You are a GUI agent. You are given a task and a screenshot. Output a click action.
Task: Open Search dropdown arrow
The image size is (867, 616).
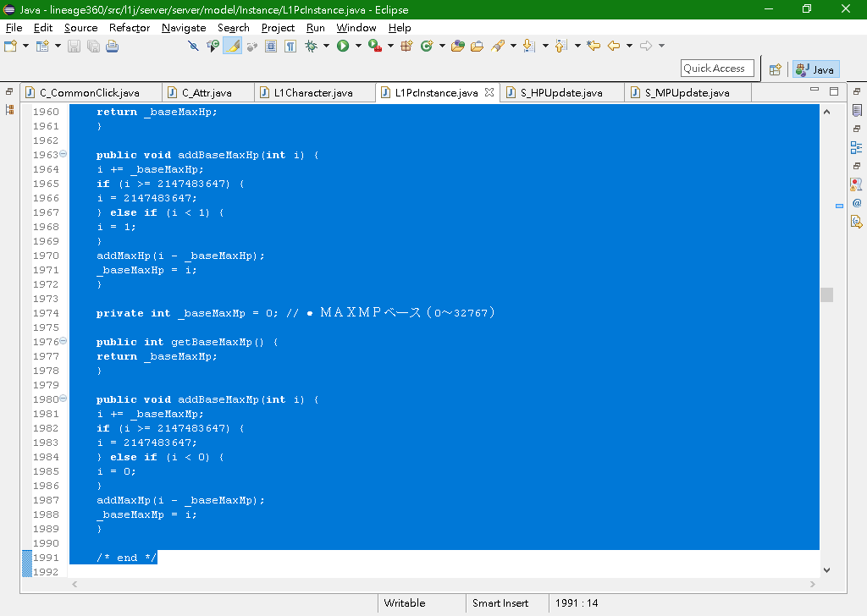tap(513, 46)
